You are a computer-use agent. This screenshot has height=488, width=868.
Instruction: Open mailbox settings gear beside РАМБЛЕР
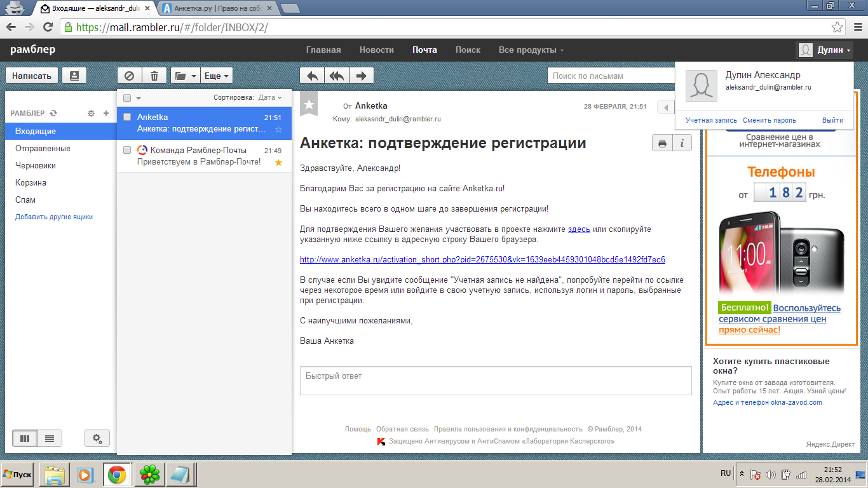pos(91,113)
